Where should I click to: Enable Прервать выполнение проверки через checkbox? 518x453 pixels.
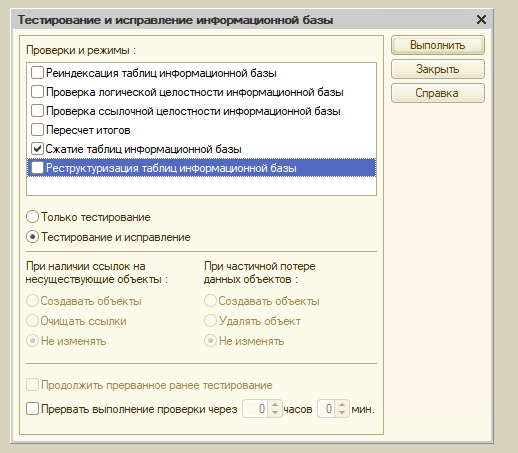pyautogui.click(x=32, y=409)
